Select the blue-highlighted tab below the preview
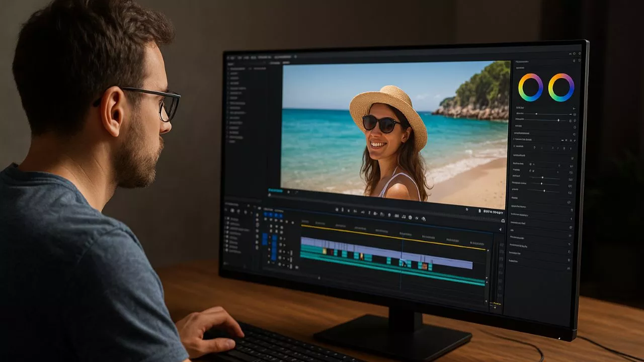 (x=275, y=191)
